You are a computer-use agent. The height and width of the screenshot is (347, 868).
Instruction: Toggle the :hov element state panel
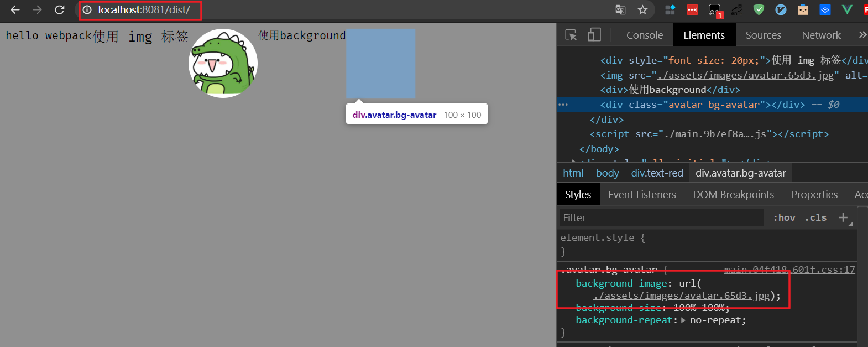(784, 217)
